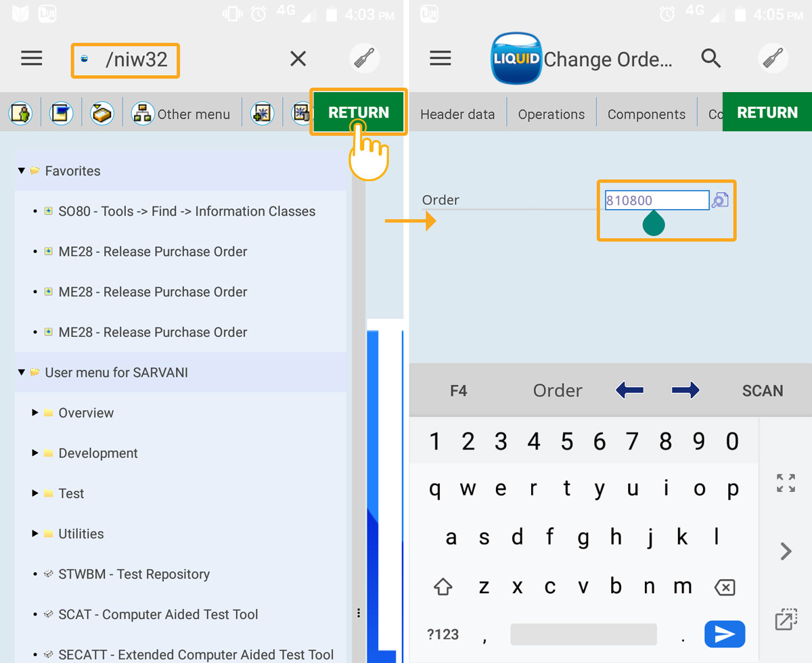
Task: Toggle the shift key on keyboard
Action: [443, 587]
